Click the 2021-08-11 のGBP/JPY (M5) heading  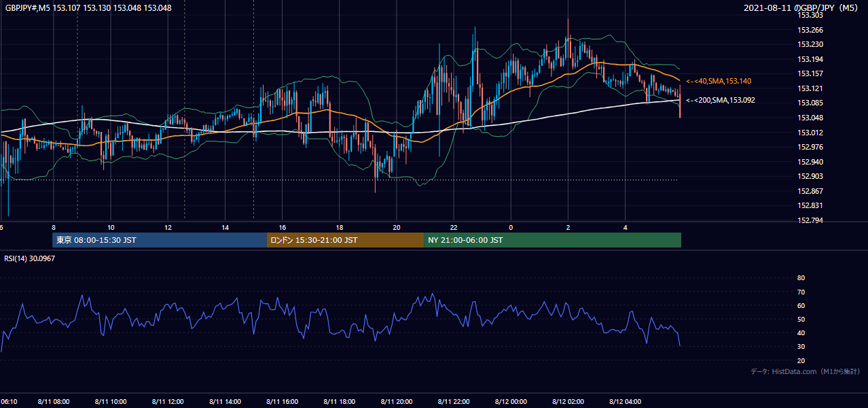[x=801, y=8]
